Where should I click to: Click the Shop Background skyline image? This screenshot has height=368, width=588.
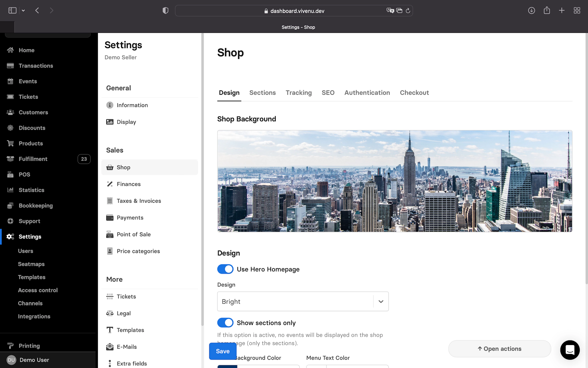point(394,181)
